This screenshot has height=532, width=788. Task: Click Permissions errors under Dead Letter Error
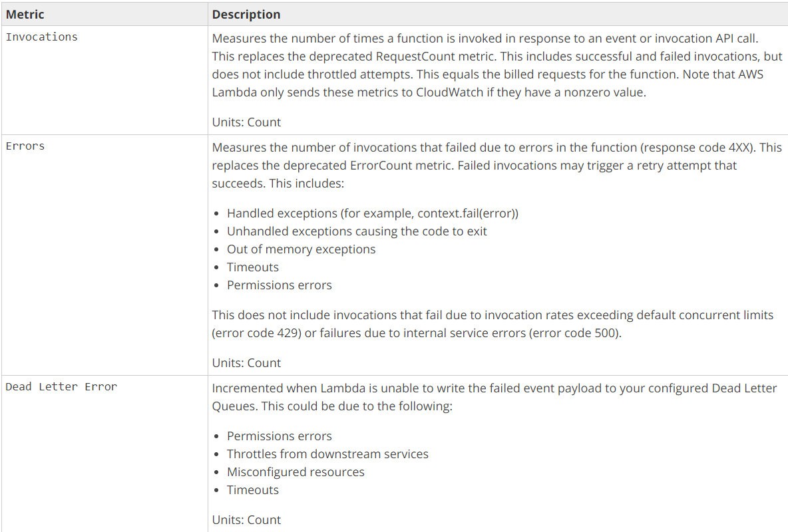pos(280,436)
